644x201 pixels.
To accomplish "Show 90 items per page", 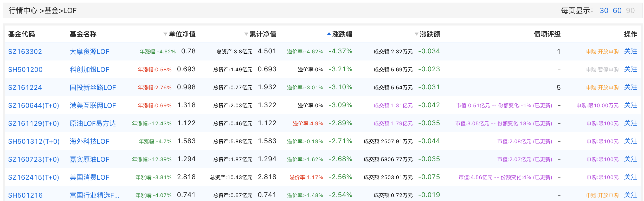I will 630,11.
